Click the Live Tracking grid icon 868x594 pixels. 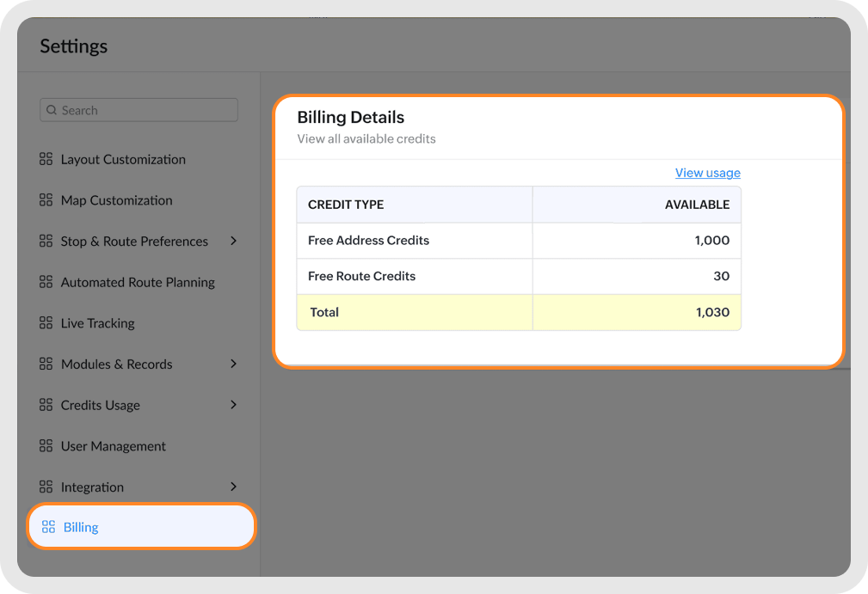coord(46,323)
